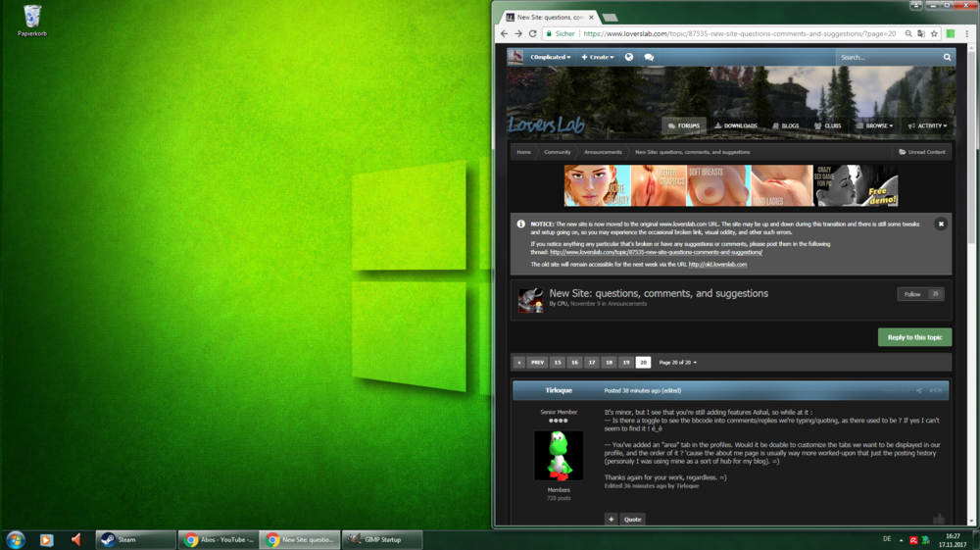Quote Tirloque's post
980x550 pixels.
coord(632,519)
